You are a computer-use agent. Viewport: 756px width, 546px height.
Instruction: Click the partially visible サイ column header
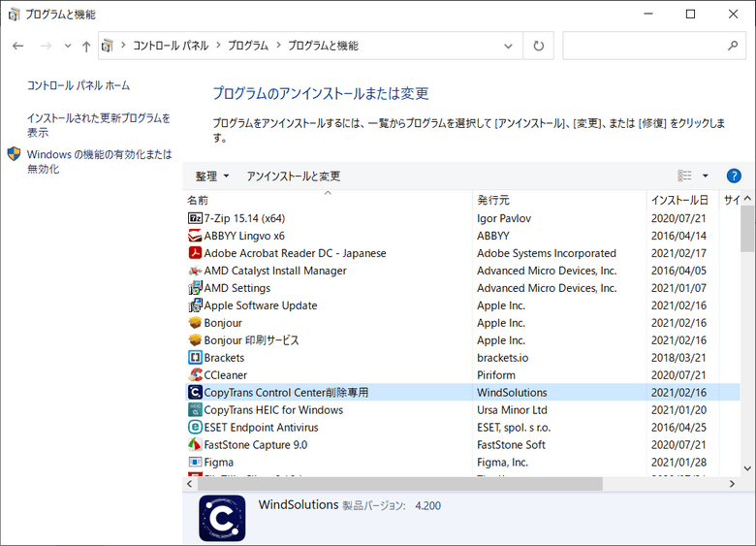coord(731,200)
